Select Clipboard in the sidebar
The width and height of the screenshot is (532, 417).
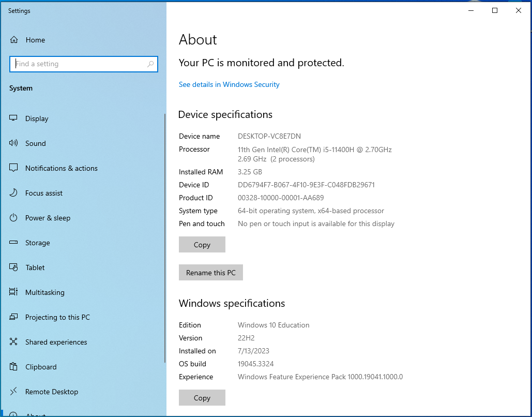pos(41,367)
